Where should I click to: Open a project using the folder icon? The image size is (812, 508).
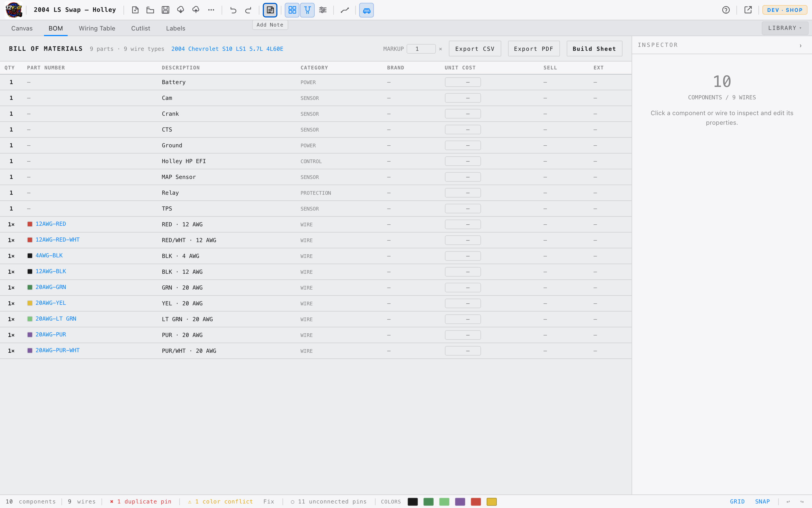(x=150, y=10)
